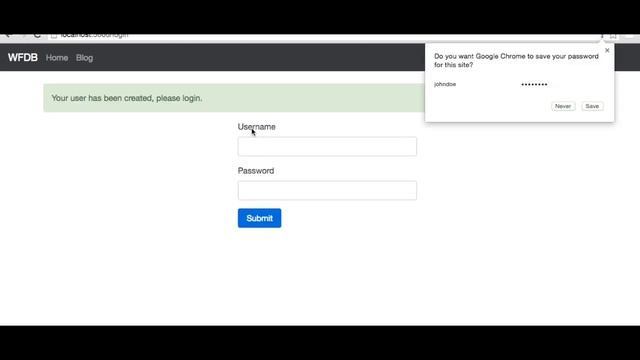This screenshot has width=640, height=360.
Task: Choose Never in Chrome password prompt
Action: pyautogui.click(x=563, y=106)
